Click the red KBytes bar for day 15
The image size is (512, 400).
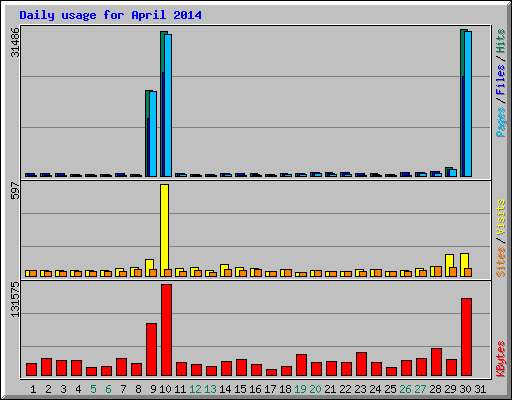coord(241,367)
